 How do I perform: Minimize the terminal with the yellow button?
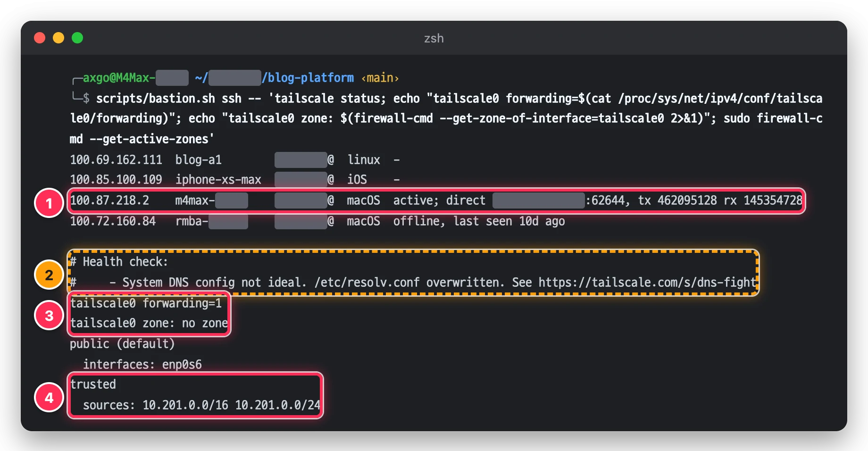pos(58,38)
